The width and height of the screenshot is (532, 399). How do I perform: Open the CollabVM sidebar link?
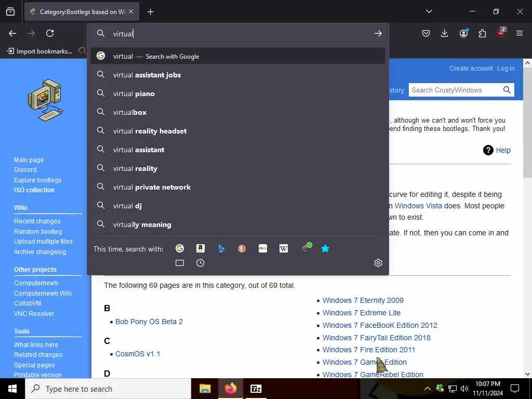[28, 303]
